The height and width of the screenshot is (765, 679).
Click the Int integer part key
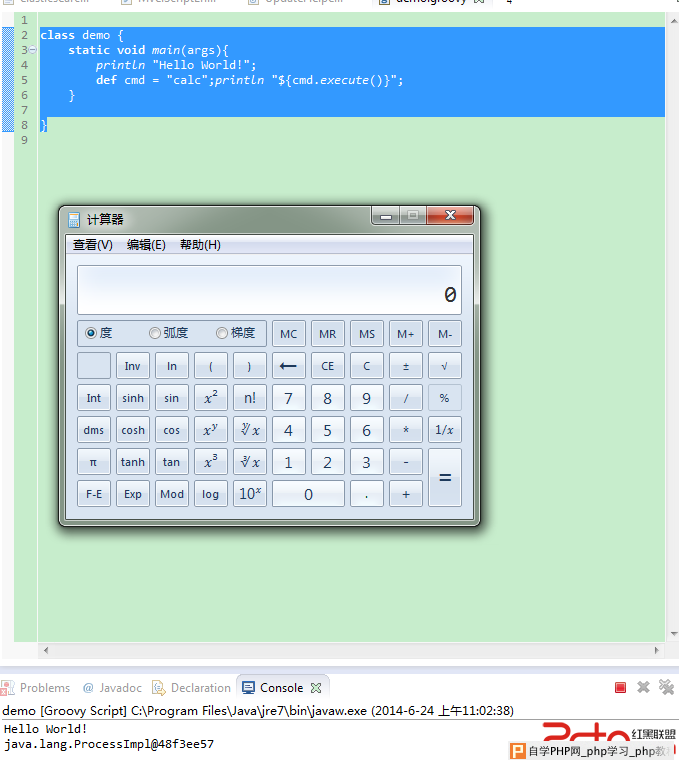94,398
